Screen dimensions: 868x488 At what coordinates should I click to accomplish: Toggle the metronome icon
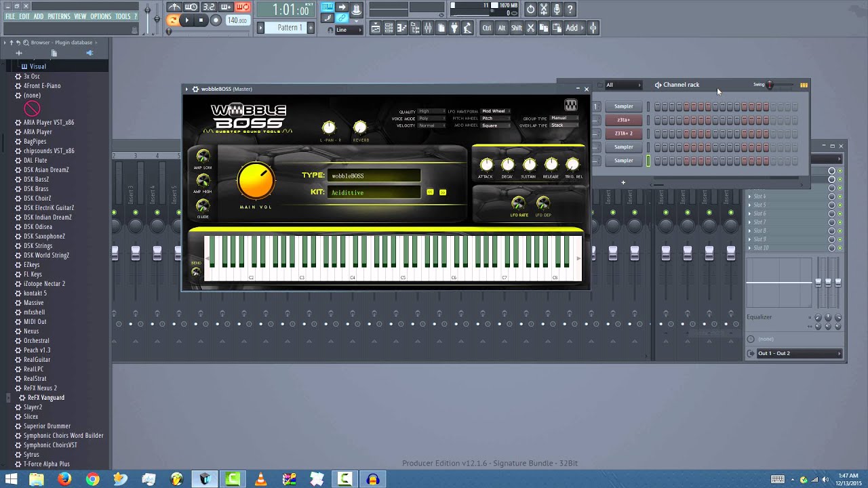(174, 7)
